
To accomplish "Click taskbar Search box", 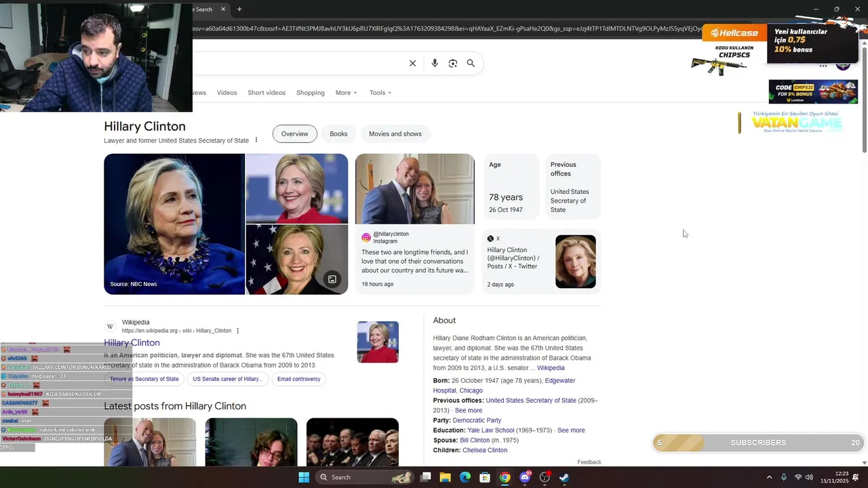I will pyautogui.click(x=366, y=477).
